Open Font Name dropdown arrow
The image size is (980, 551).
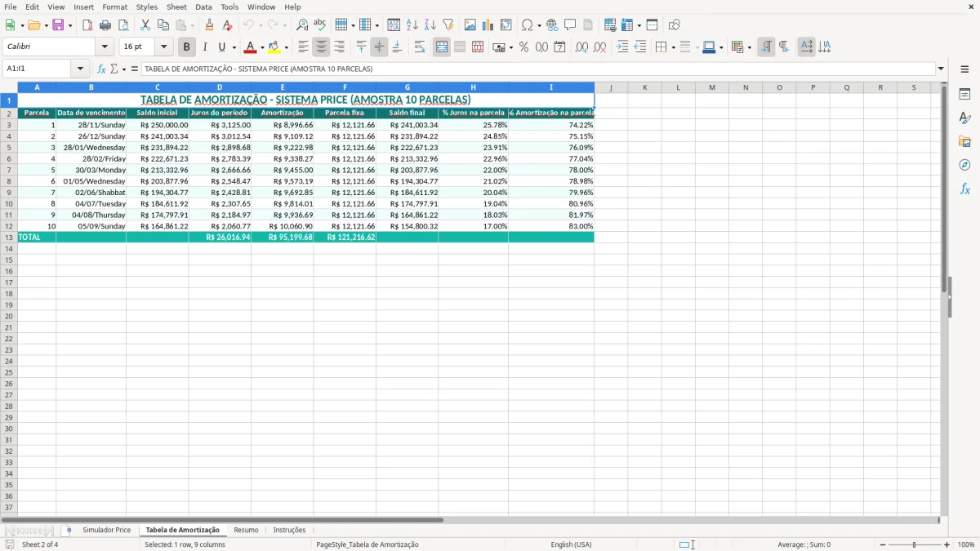pos(105,47)
